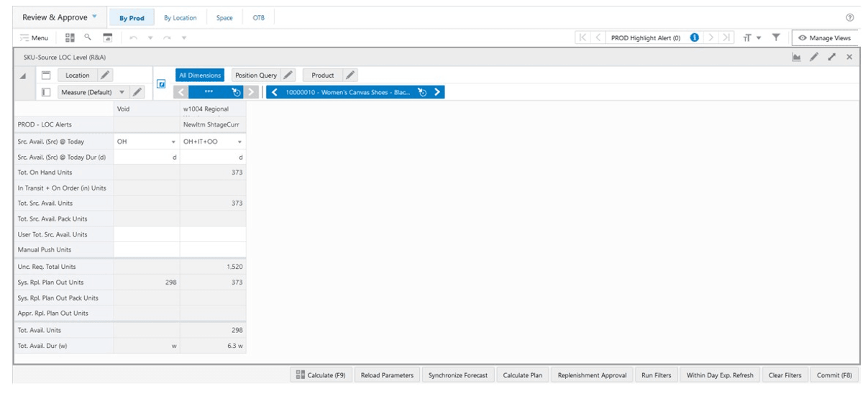868x394 pixels.
Task: Click Reload Parameters button
Action: [x=387, y=375]
